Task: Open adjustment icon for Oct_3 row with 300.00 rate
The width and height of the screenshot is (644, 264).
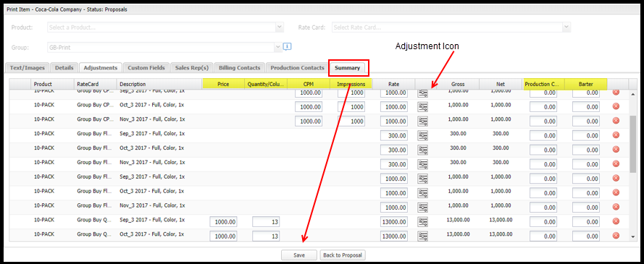Action: [422, 150]
